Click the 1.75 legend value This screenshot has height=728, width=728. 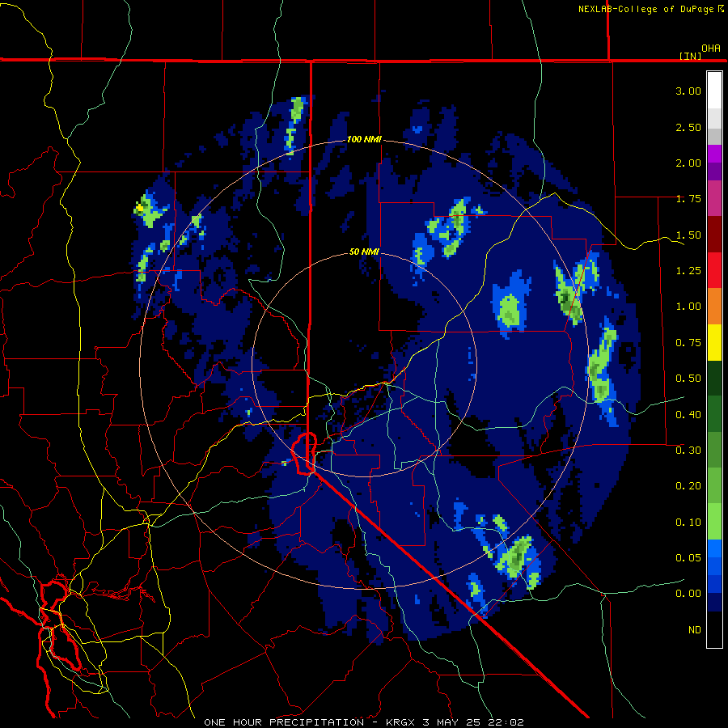point(688,199)
